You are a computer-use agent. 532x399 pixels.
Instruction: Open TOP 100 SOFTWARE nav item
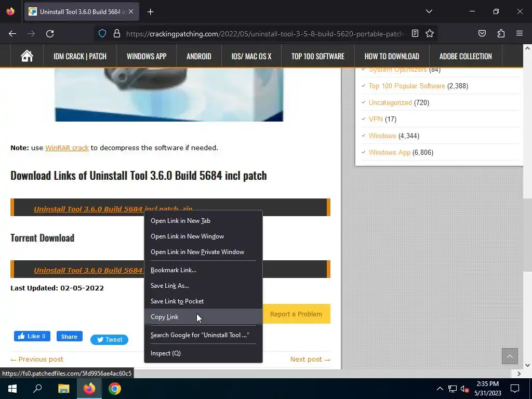point(318,56)
